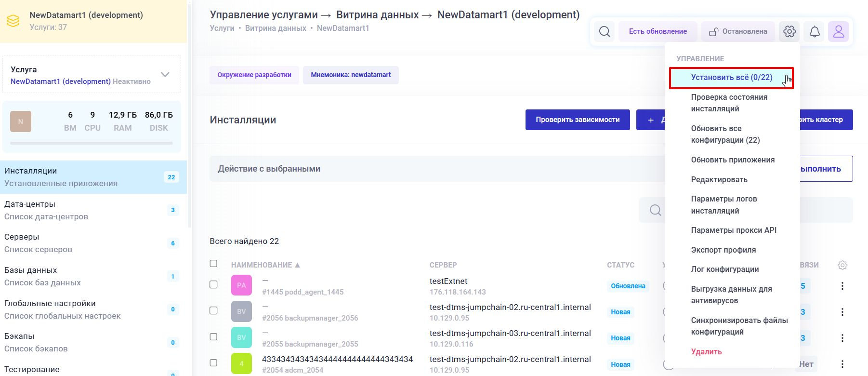Screen dimensions: 868x376
Task: Select checkbox for backupmanager_2055 row
Action: coord(213,336)
